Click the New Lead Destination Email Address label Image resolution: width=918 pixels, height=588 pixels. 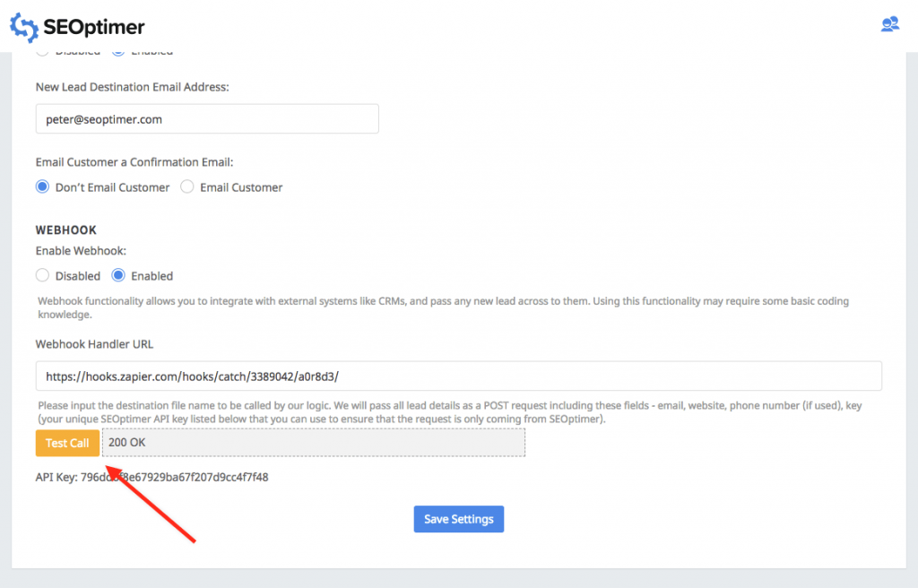coord(132,87)
